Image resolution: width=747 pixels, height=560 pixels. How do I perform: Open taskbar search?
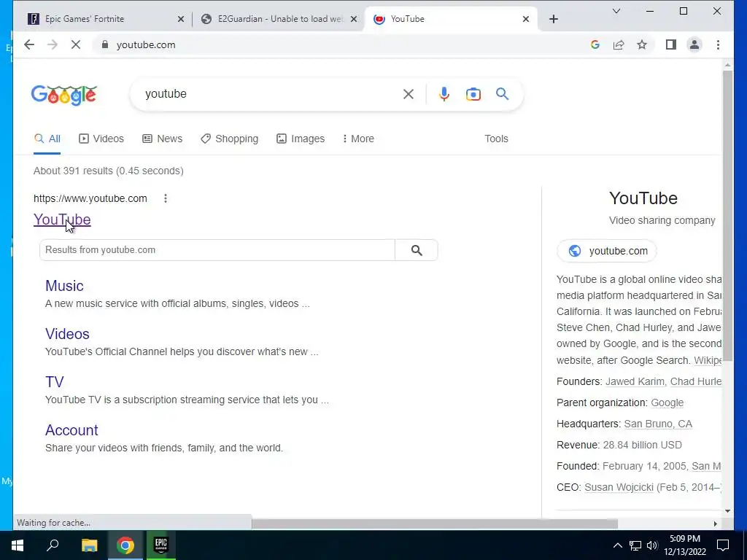point(53,545)
